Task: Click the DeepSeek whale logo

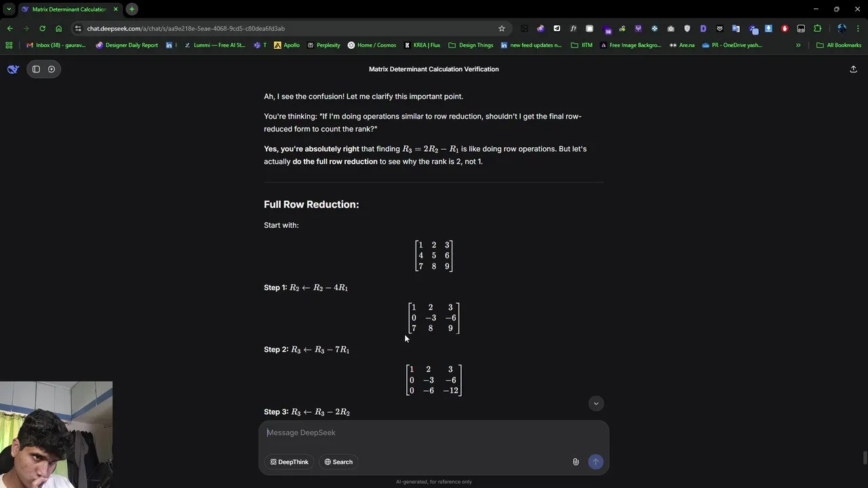Action: point(13,69)
